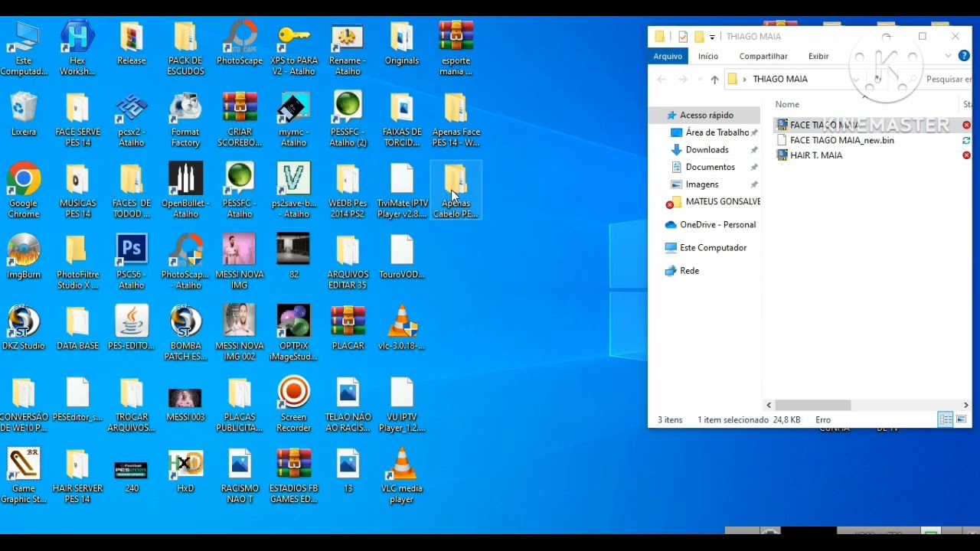Go up one folder level in Explorer
The image size is (980, 551).
[714, 79]
